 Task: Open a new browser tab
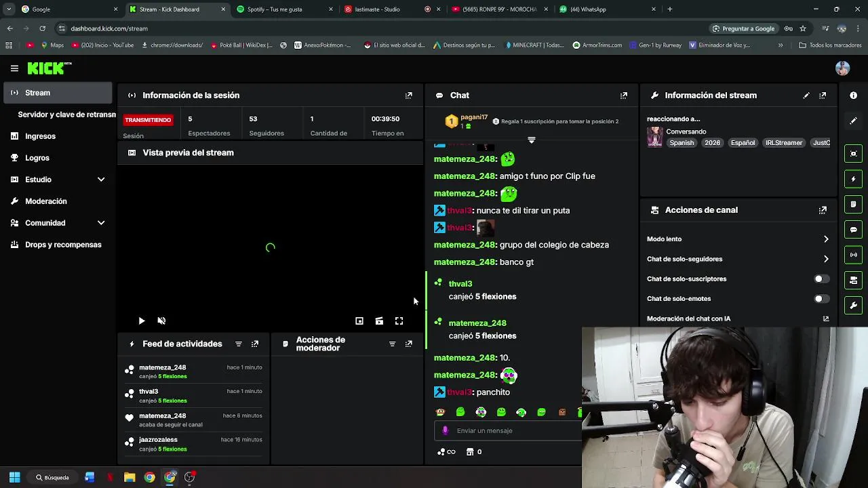(670, 9)
